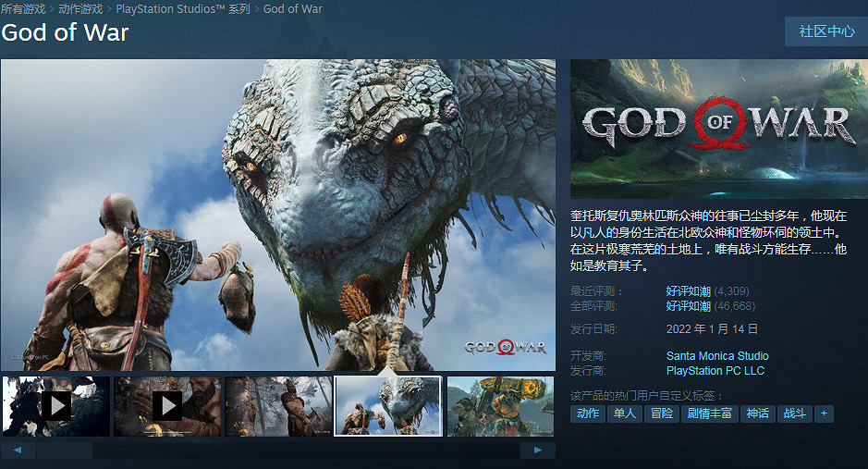Screen dimensions: 868x469
Task: Open PlayStation Studios™ 系列 breadcrumb link
Action: pyautogui.click(x=183, y=9)
